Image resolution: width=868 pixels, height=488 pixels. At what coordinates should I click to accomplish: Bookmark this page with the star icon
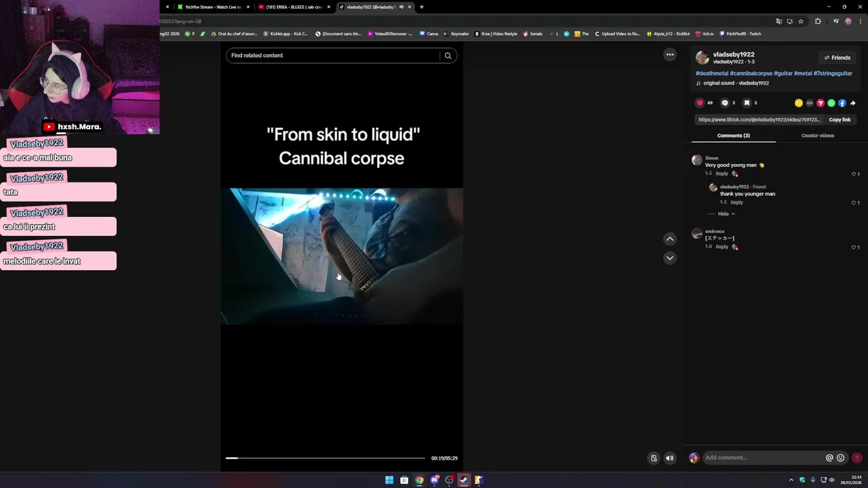tap(801, 21)
